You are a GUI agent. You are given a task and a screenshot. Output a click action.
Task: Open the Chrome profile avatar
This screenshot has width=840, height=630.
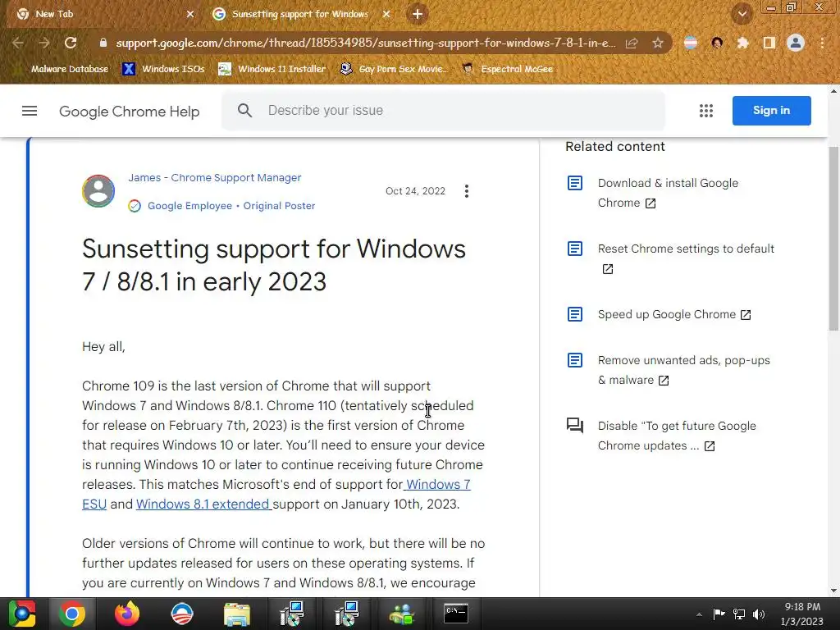[x=796, y=43]
